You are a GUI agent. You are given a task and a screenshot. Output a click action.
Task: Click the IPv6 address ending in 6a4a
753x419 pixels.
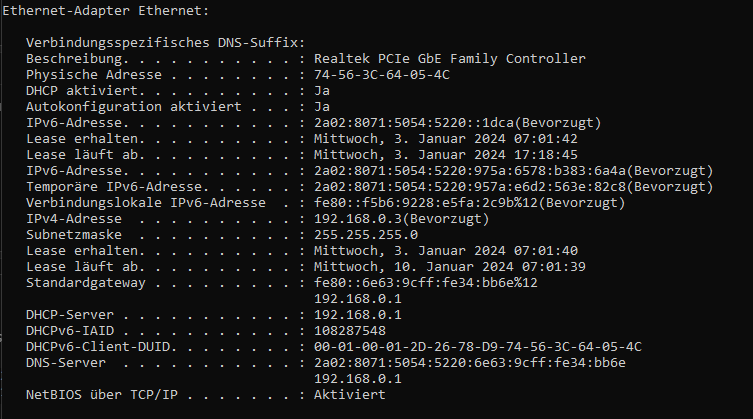pos(475,171)
